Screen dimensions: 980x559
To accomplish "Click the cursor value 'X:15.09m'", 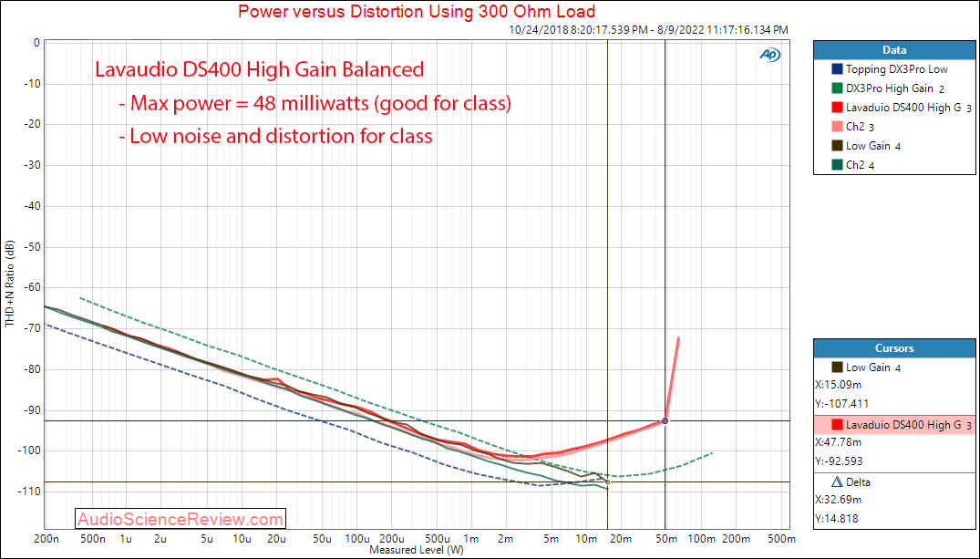I will pos(838,385).
